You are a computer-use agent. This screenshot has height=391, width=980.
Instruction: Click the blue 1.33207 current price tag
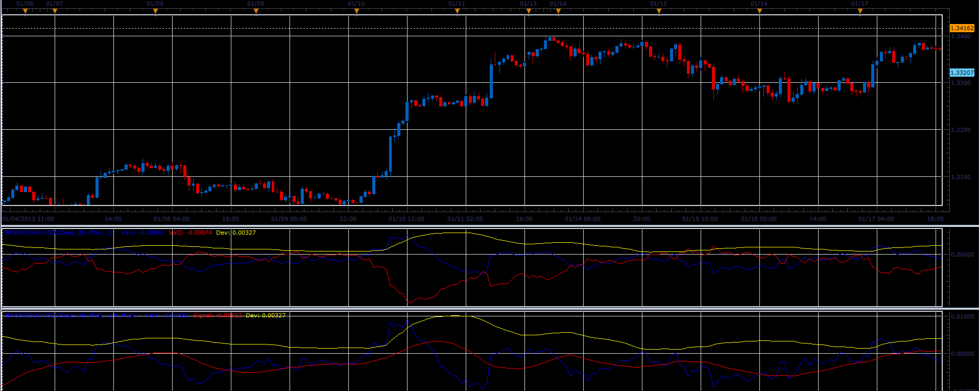[x=962, y=73]
